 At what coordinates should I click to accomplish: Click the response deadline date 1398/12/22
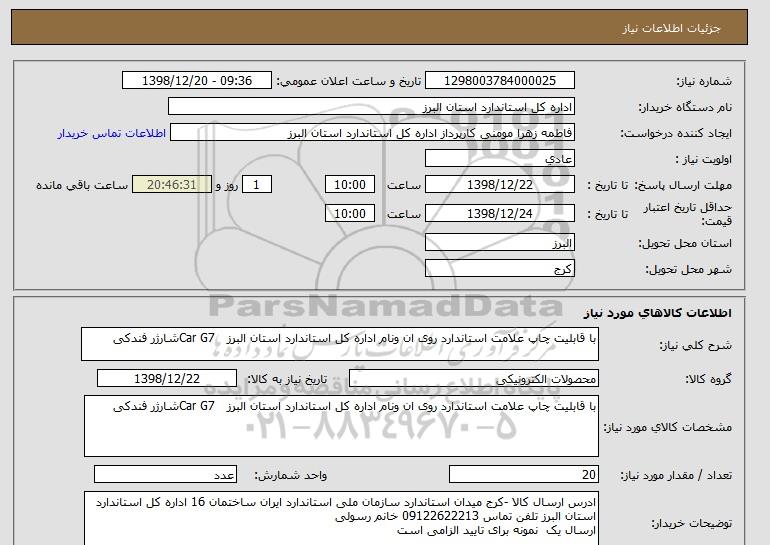[x=499, y=185]
